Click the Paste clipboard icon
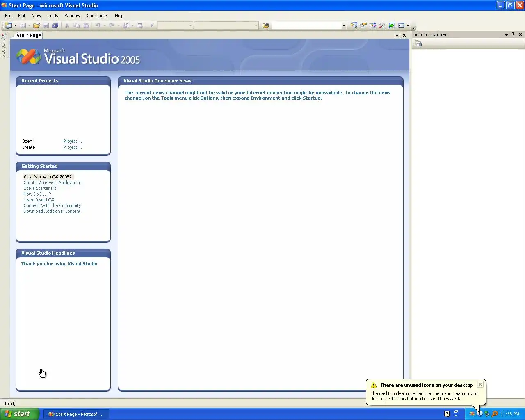 (x=86, y=25)
